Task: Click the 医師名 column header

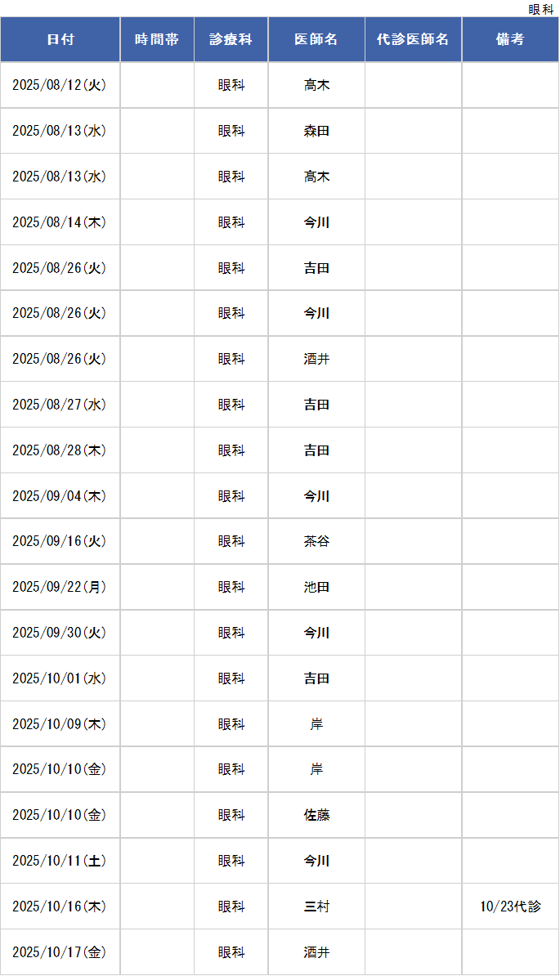Action: 316,39
